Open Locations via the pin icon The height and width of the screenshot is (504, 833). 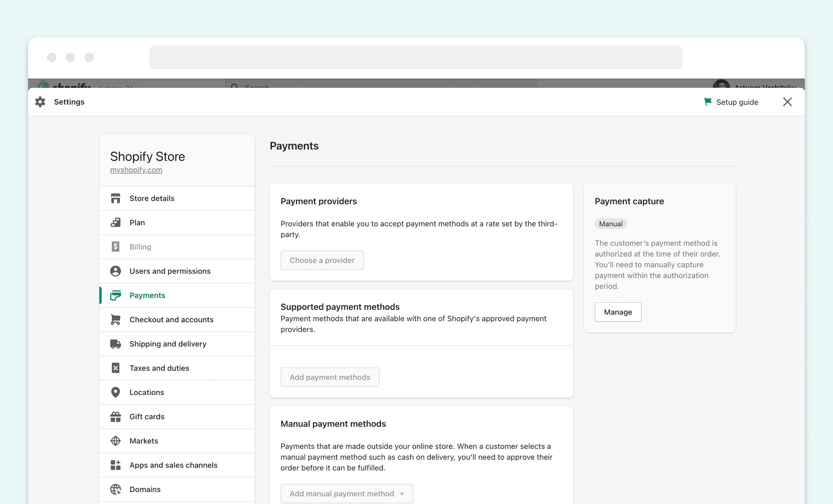coord(116,392)
